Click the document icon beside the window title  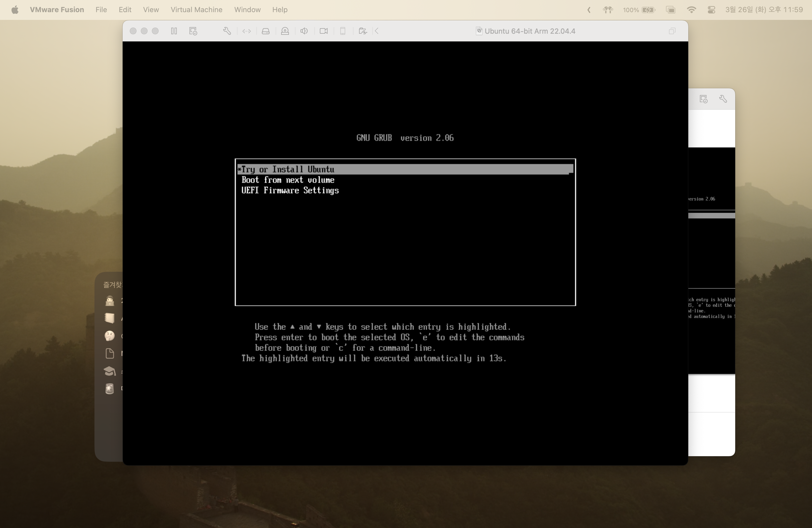coord(479,31)
